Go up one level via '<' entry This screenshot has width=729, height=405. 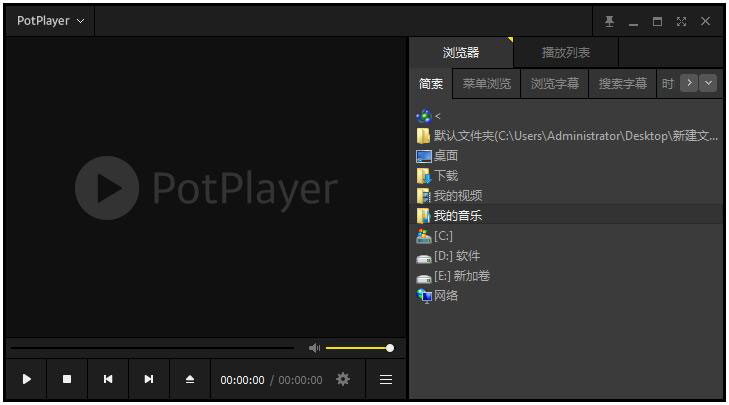pos(428,116)
